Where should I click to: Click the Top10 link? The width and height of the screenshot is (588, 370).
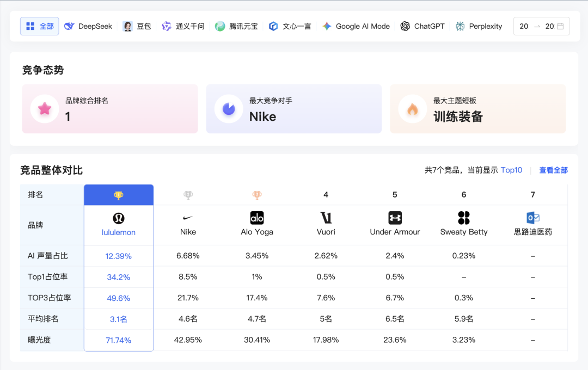(511, 170)
